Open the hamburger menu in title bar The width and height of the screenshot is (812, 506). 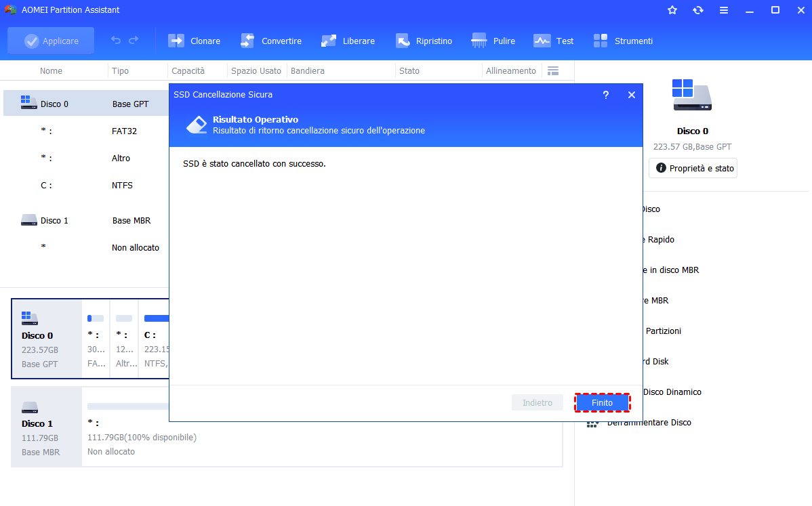pyautogui.click(x=724, y=10)
